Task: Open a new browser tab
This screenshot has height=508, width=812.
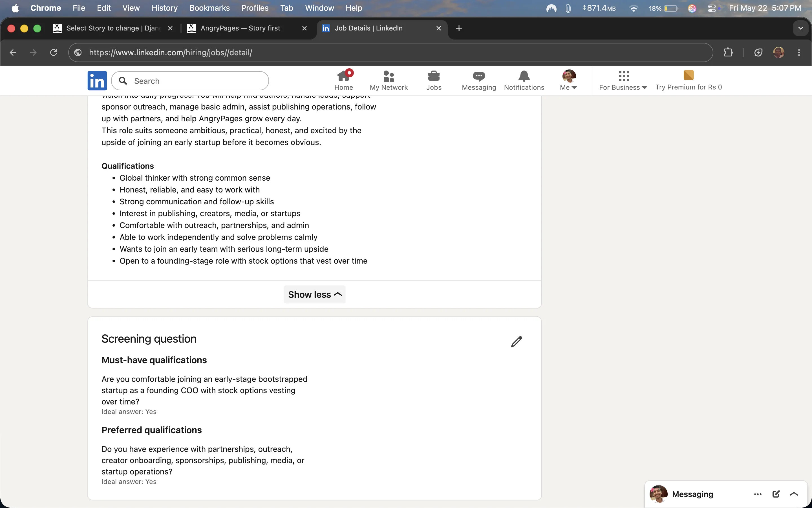Action: click(x=459, y=28)
